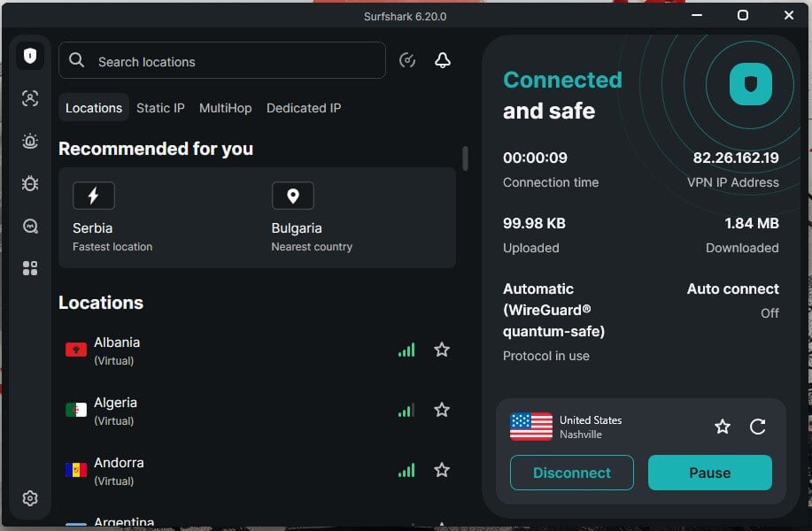The image size is (812, 531).
Task: Open the four-square apps grid icon
Action: point(30,268)
